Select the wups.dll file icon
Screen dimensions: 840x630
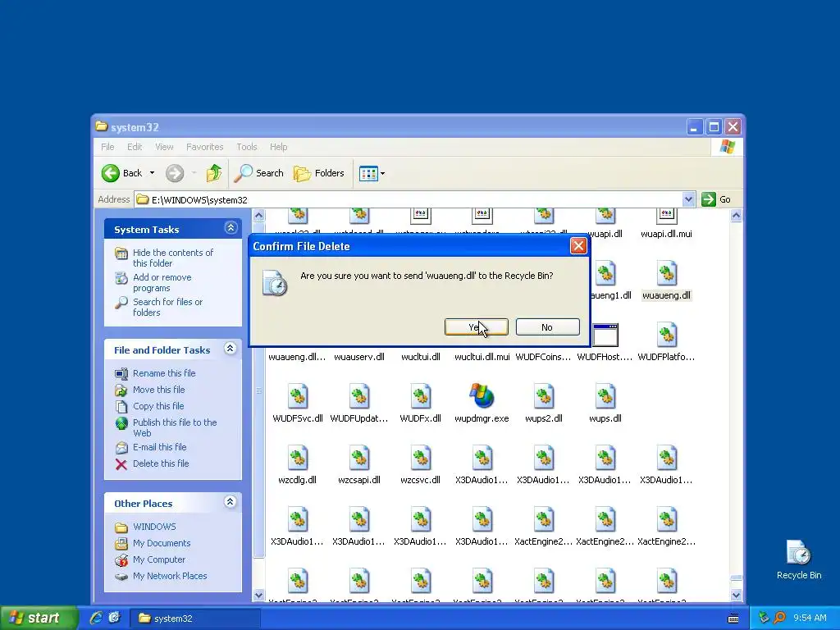click(x=605, y=396)
